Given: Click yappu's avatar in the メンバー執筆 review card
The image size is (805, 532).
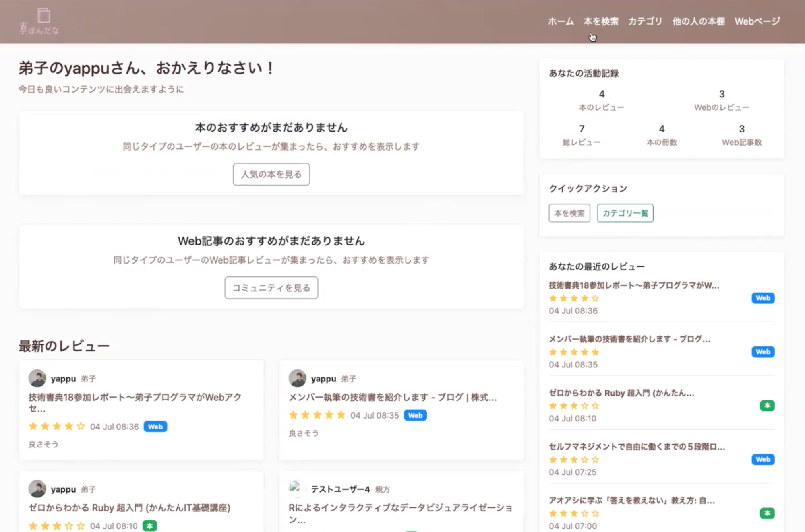Looking at the screenshot, I should (297, 378).
